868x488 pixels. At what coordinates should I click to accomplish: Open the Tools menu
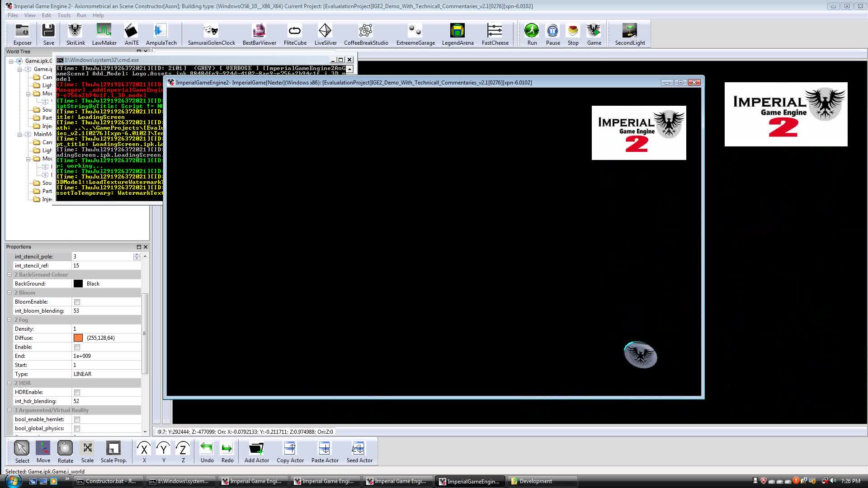(64, 15)
